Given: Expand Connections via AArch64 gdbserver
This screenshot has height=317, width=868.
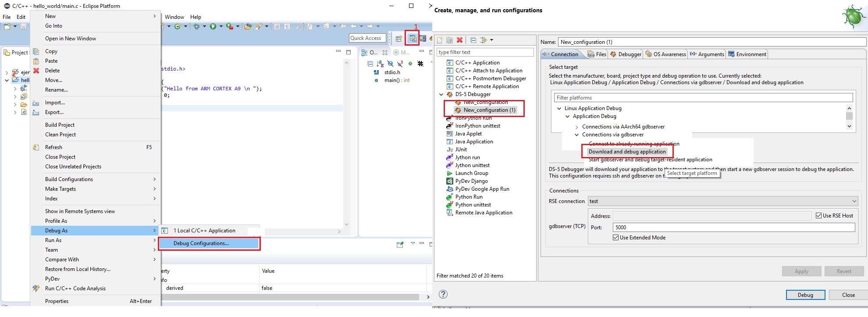Looking at the screenshot, I should [x=576, y=127].
